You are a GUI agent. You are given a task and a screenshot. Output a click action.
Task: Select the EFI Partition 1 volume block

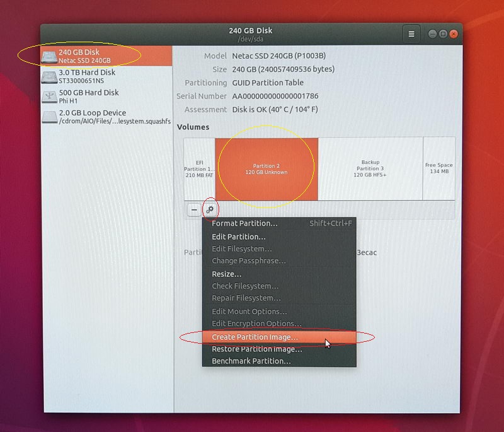199,169
